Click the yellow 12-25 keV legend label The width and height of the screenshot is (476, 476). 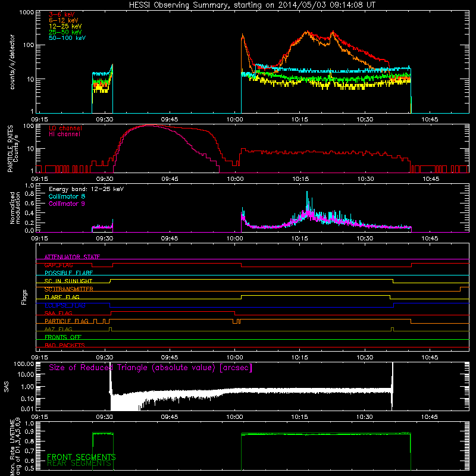click(x=65, y=26)
